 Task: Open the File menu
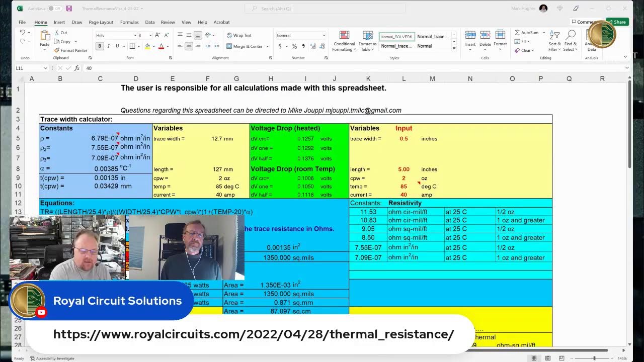pos(22,22)
